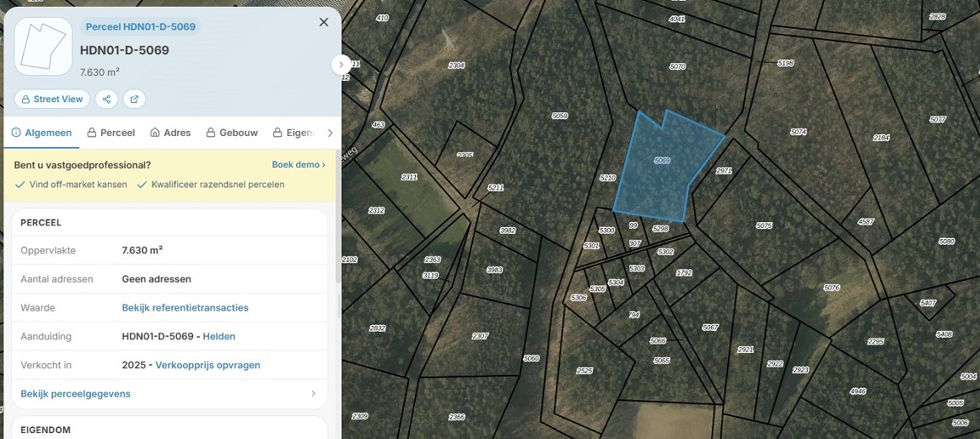Open Bekijk referentietransacties link
The width and height of the screenshot is (980, 439).
click(x=185, y=307)
